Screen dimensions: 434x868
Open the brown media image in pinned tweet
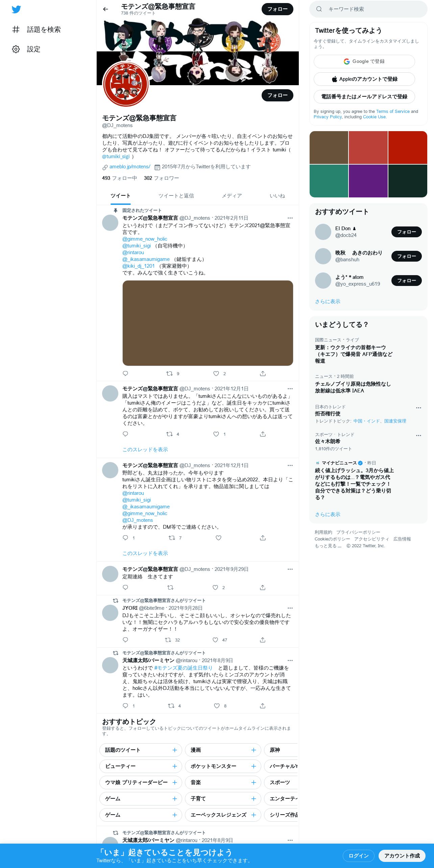coord(208,323)
